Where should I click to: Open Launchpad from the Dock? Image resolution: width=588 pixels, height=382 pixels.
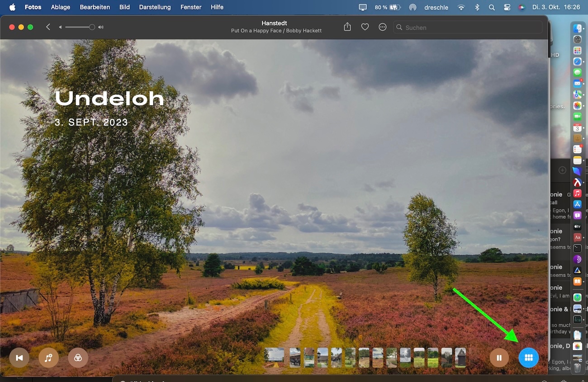point(578,51)
